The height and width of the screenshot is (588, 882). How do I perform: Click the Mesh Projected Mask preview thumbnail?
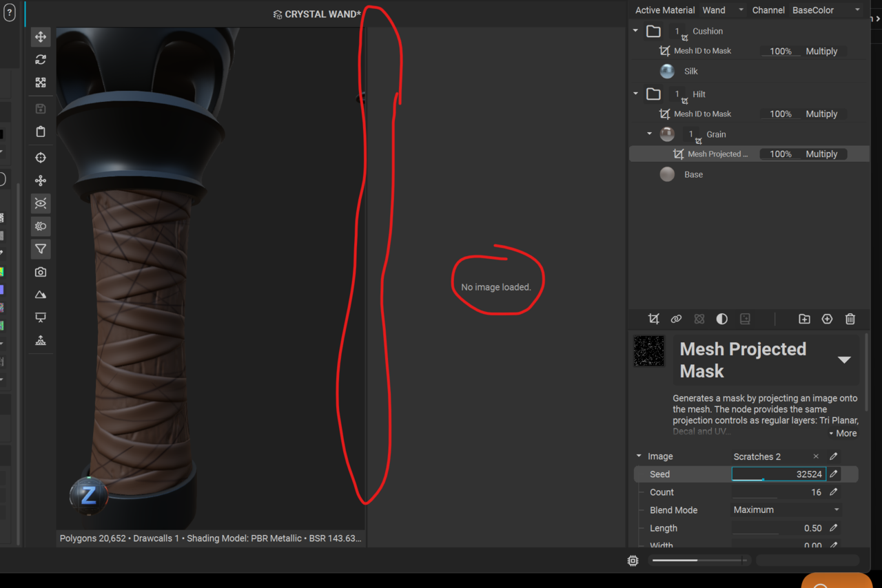(x=649, y=351)
